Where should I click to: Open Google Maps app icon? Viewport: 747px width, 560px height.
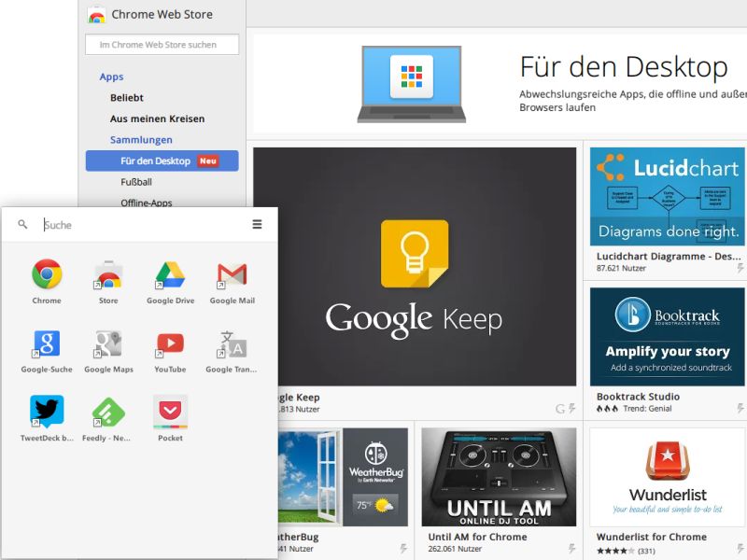click(108, 343)
